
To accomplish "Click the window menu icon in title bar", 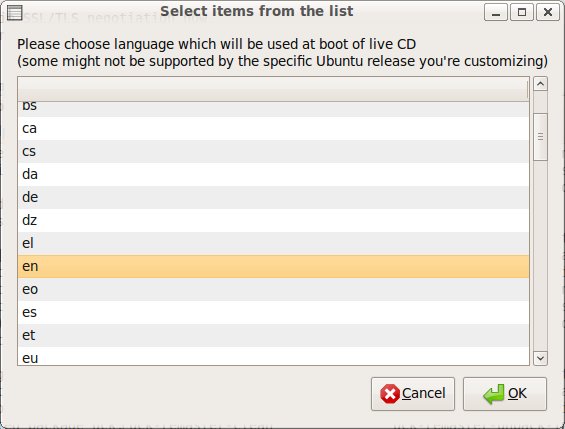I will tap(14, 13).
